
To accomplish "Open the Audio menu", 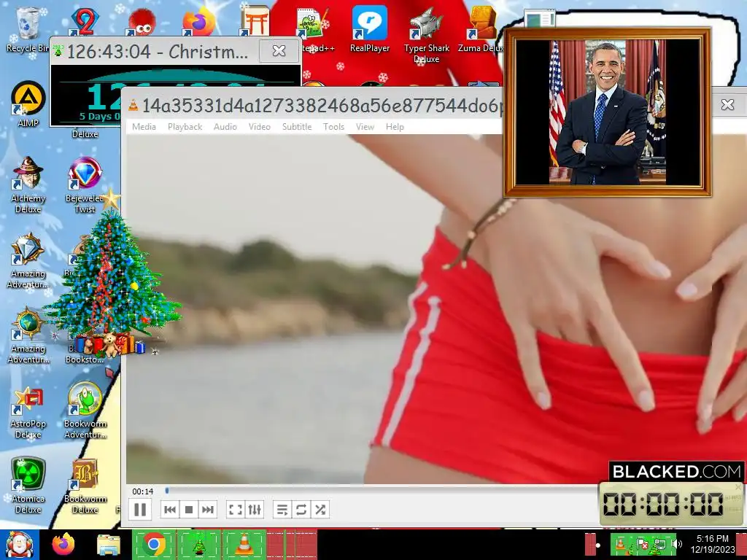I will point(225,127).
